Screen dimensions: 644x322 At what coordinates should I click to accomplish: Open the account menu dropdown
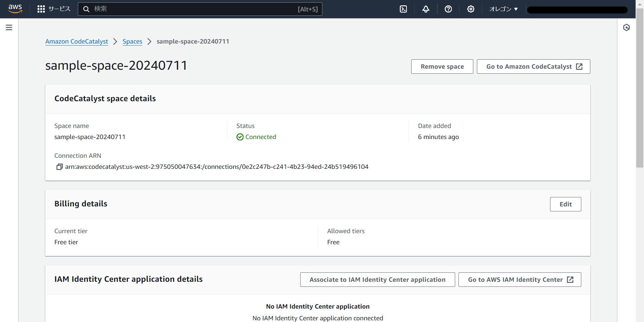[x=577, y=9]
